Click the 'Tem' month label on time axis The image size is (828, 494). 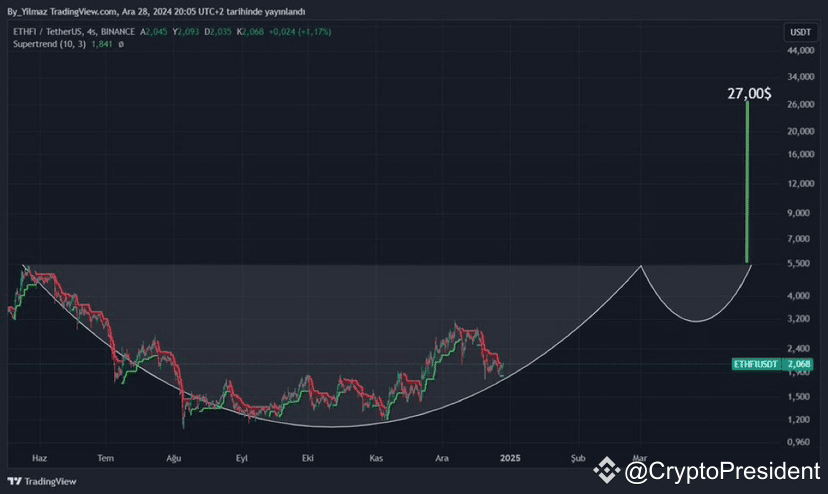[106, 458]
